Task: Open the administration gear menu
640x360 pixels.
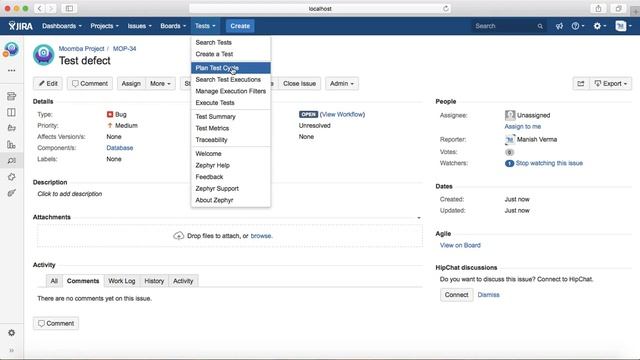Action: click(x=599, y=26)
